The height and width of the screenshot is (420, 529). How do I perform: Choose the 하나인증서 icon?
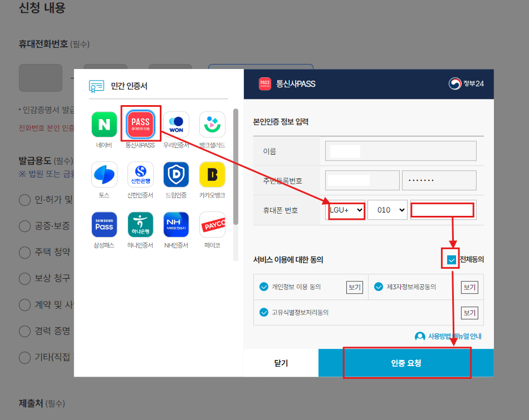pos(140,225)
